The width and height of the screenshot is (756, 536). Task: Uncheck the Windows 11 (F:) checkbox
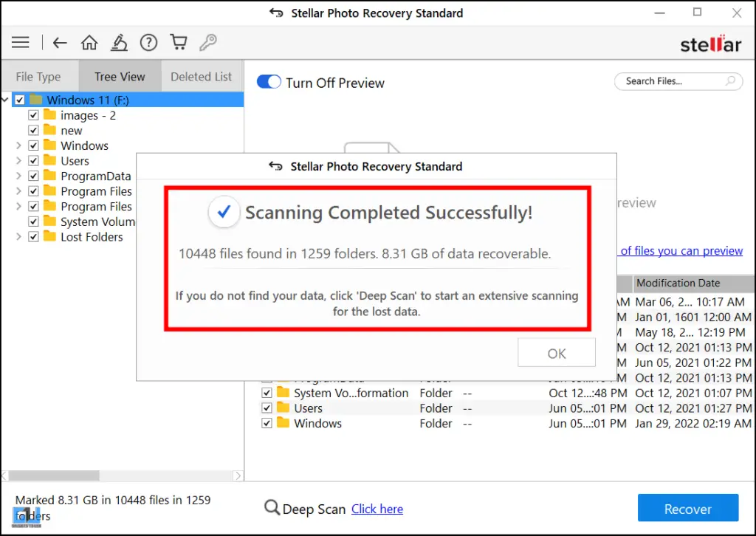20,100
